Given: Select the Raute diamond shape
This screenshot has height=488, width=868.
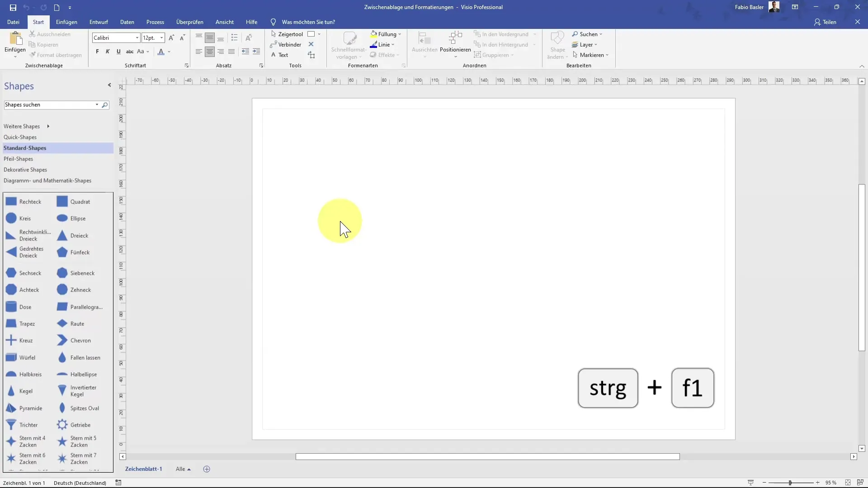Looking at the screenshot, I should pyautogui.click(x=71, y=324).
